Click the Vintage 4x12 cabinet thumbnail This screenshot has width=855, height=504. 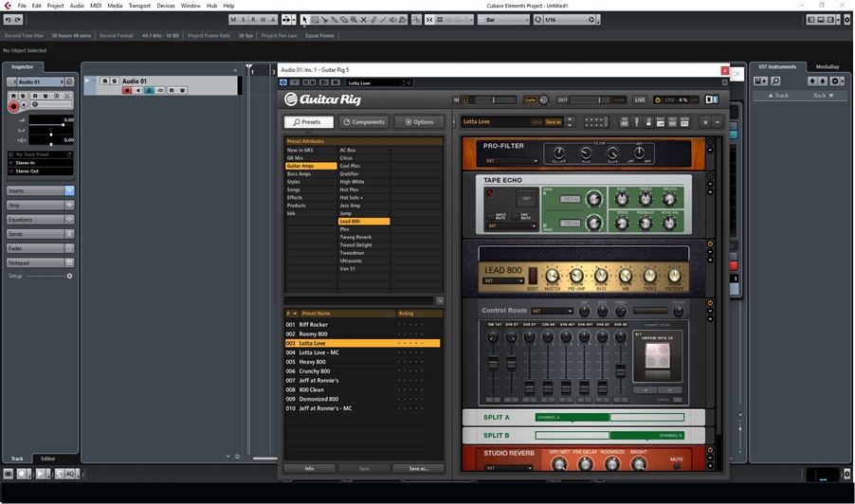657,357
